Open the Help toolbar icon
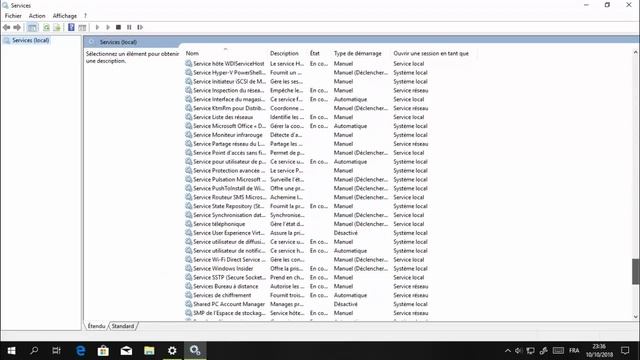 point(71,27)
